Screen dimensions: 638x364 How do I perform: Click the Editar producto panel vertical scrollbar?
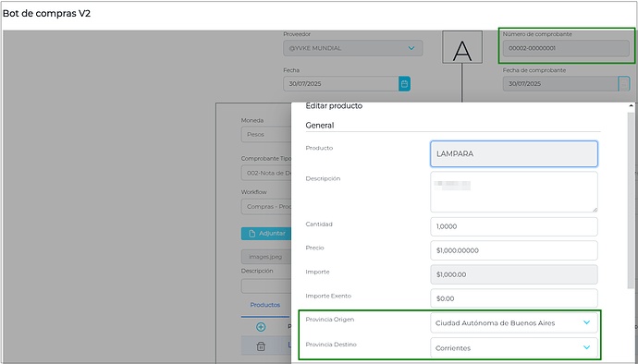632,200
